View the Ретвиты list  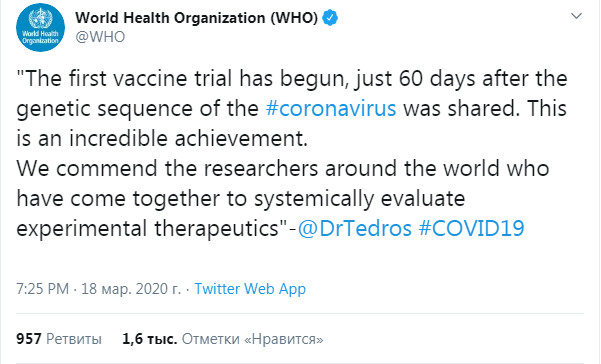point(74,339)
